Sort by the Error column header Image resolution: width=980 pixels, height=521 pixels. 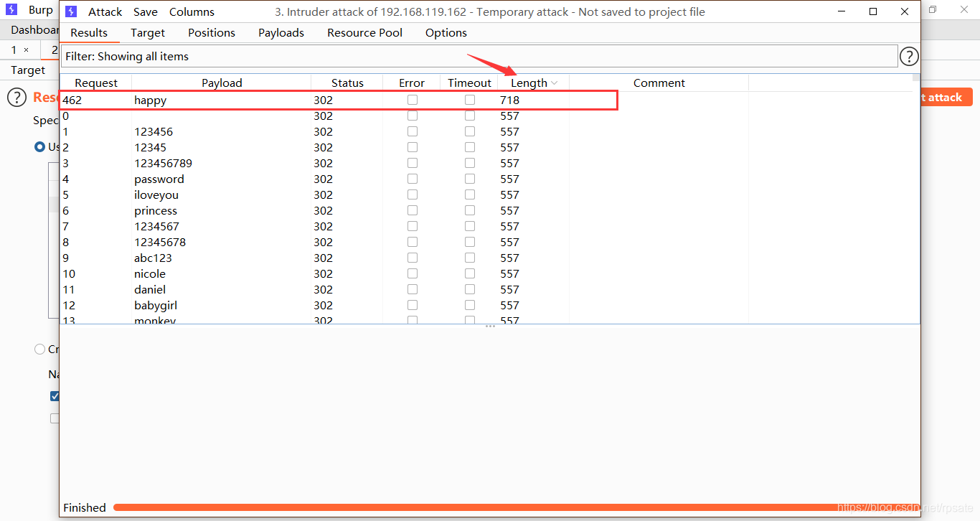click(x=412, y=83)
